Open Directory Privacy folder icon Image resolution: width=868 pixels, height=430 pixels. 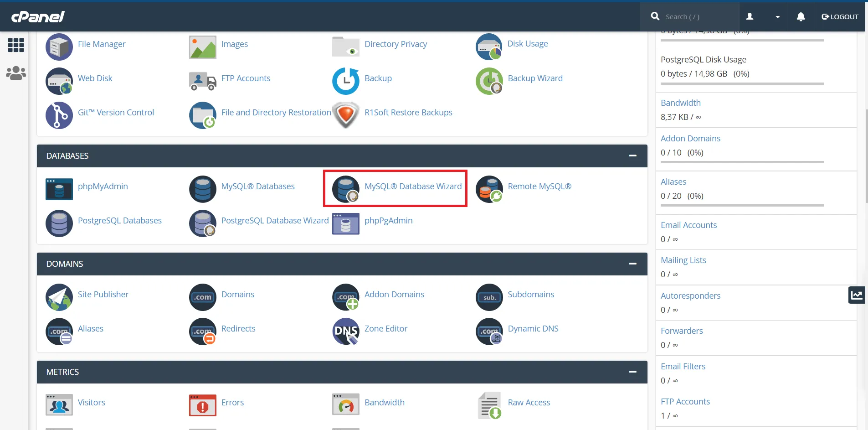346,47
